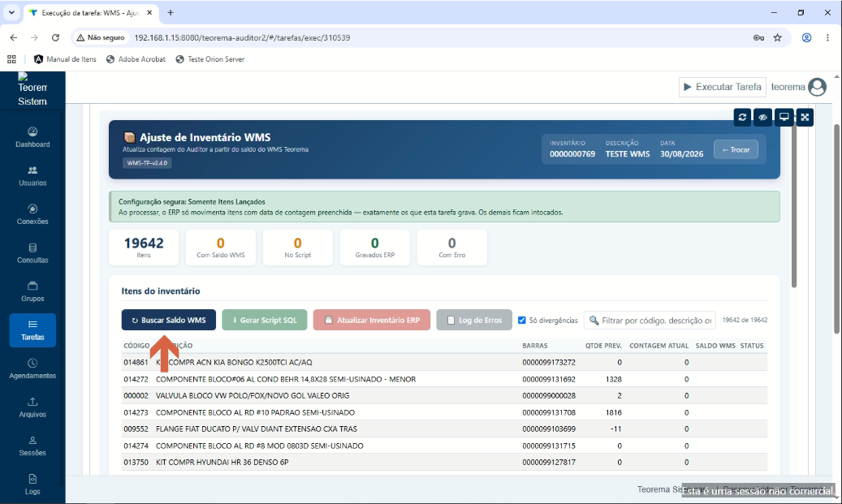Select VALVULA BLOCO VW POLO/FOX row
Viewport: 842px width, 504px height.
click(444, 395)
